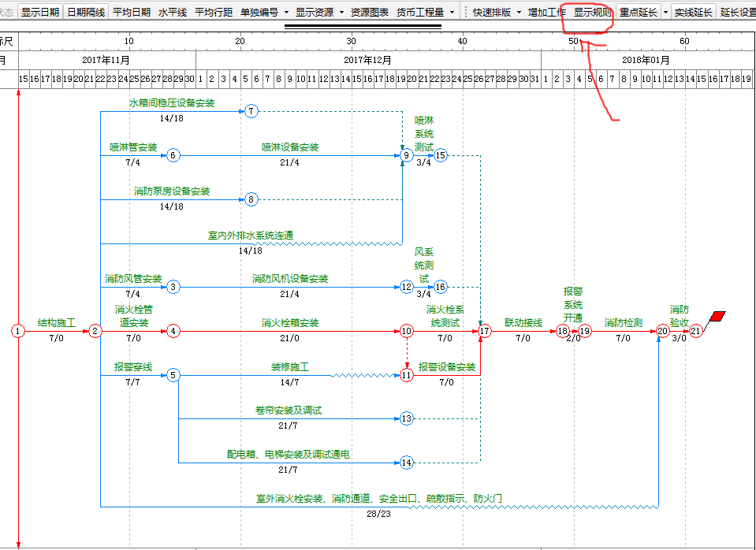The image size is (756, 550).
Task: Click the 显示规则 toolbar button
Action: pos(593,12)
